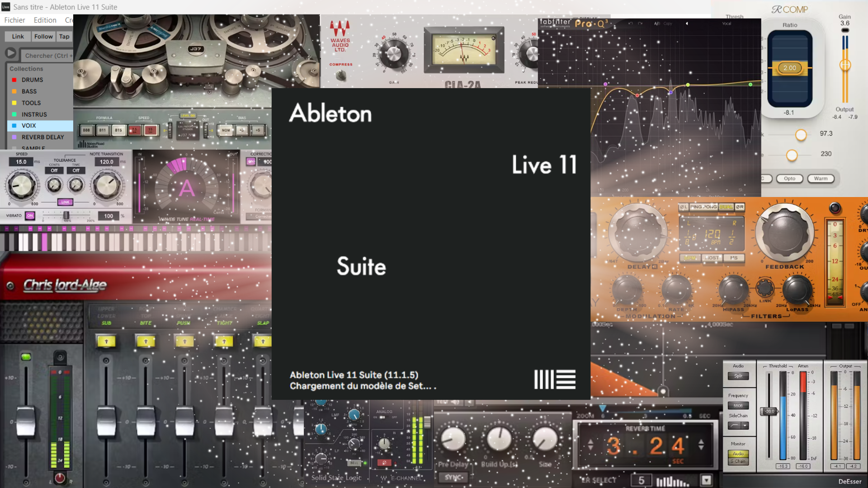The width and height of the screenshot is (868, 488).
Task: Open the Tolerance Time Off selector
Action: point(76,170)
